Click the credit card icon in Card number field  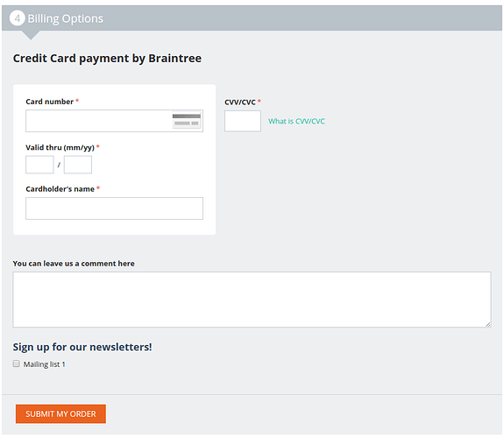coord(187,120)
